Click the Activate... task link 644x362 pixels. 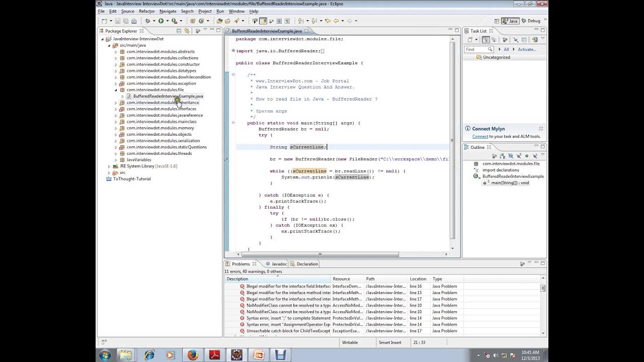coord(527,49)
